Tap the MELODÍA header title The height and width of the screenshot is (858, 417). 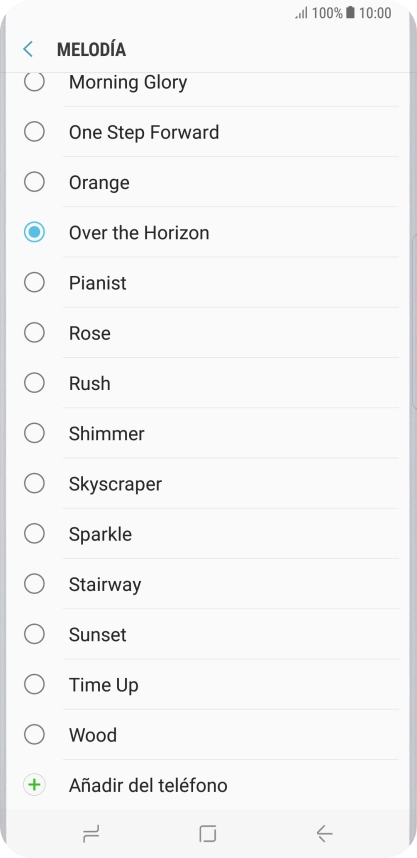pos(91,49)
